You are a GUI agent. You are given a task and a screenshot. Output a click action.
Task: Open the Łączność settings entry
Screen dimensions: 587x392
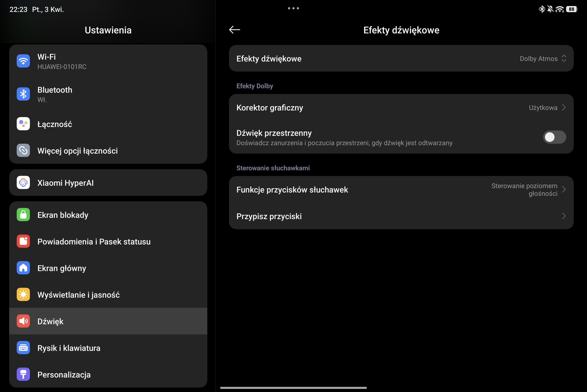click(55, 124)
